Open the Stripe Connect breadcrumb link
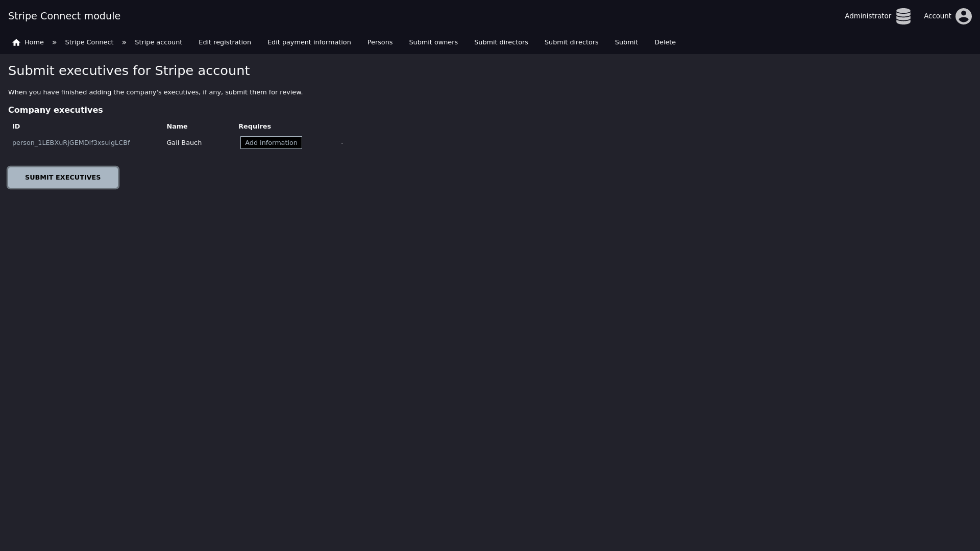The image size is (980, 551). (89, 42)
